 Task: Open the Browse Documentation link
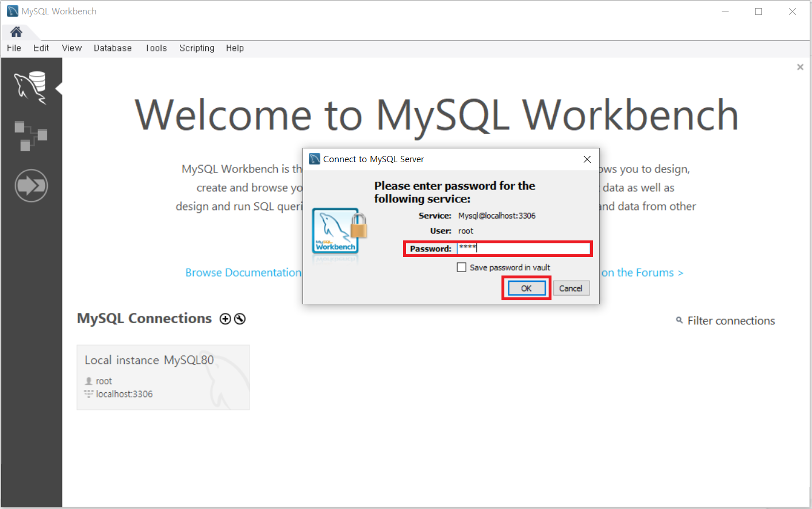point(243,273)
